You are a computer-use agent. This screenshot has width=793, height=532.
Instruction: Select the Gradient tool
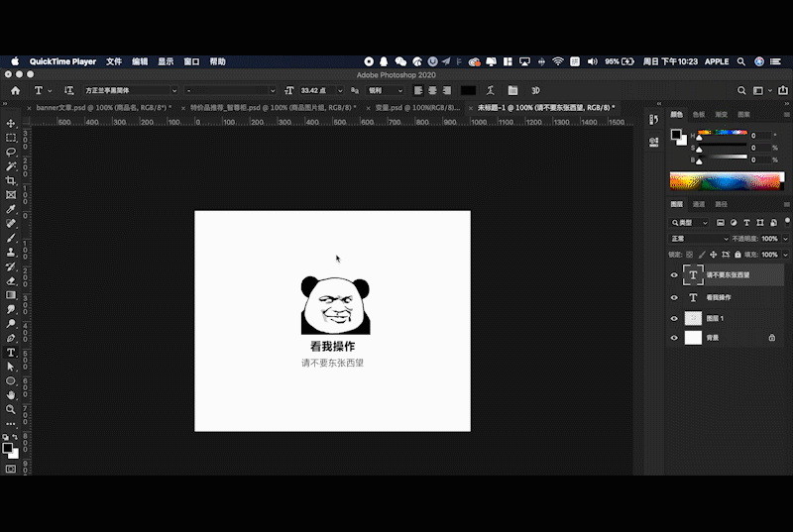pyautogui.click(x=11, y=295)
